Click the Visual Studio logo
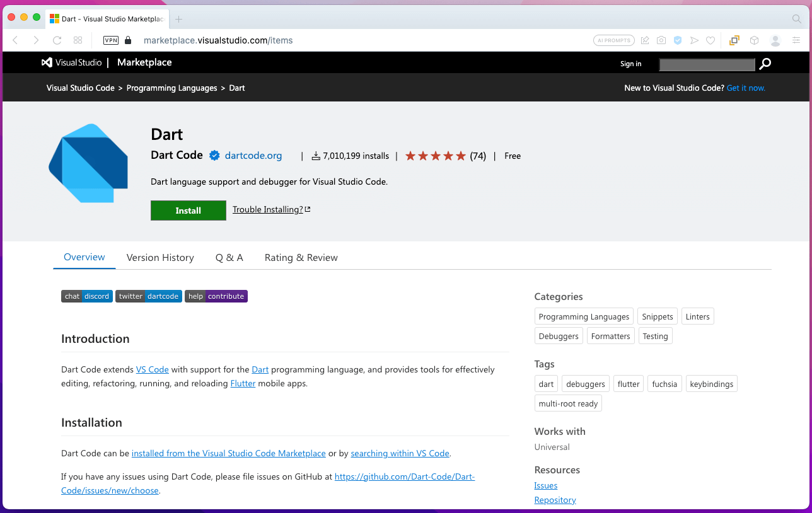The height and width of the screenshot is (513, 812). coord(71,63)
